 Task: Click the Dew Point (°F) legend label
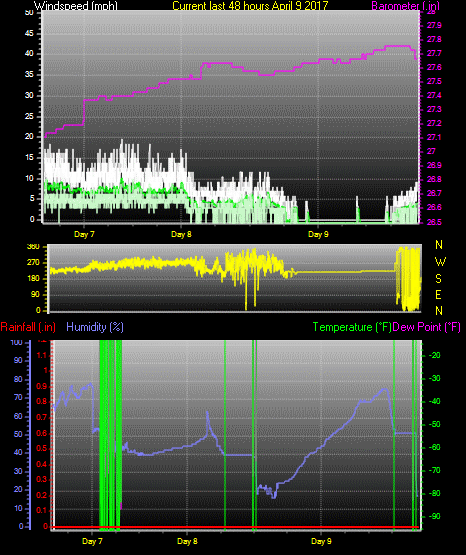pos(427,327)
